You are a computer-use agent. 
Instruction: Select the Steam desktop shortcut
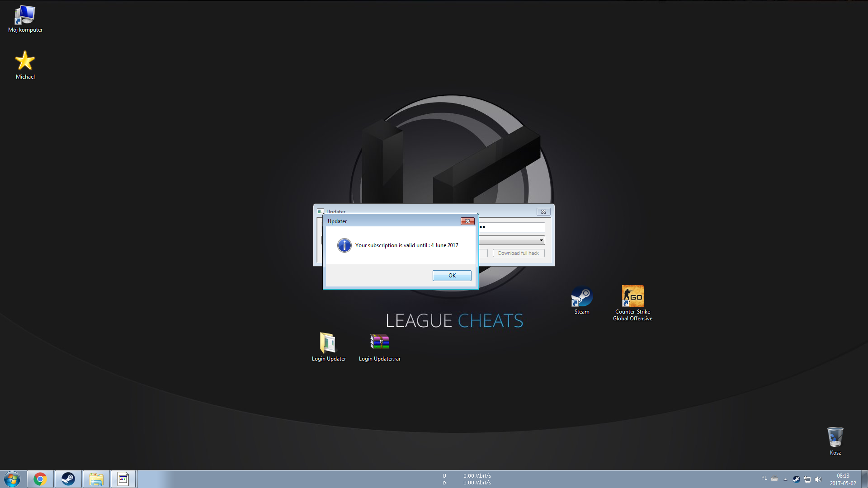tap(582, 300)
